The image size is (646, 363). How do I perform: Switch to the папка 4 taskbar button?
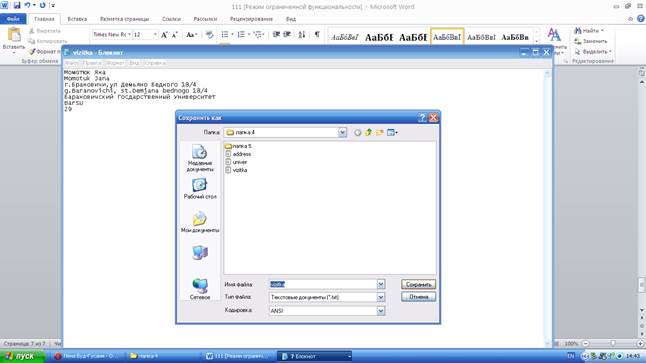(x=161, y=356)
